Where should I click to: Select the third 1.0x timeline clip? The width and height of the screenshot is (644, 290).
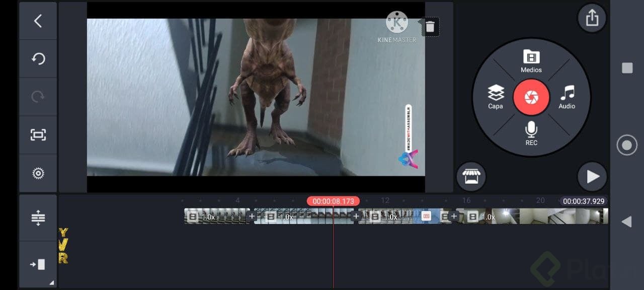pos(385,216)
